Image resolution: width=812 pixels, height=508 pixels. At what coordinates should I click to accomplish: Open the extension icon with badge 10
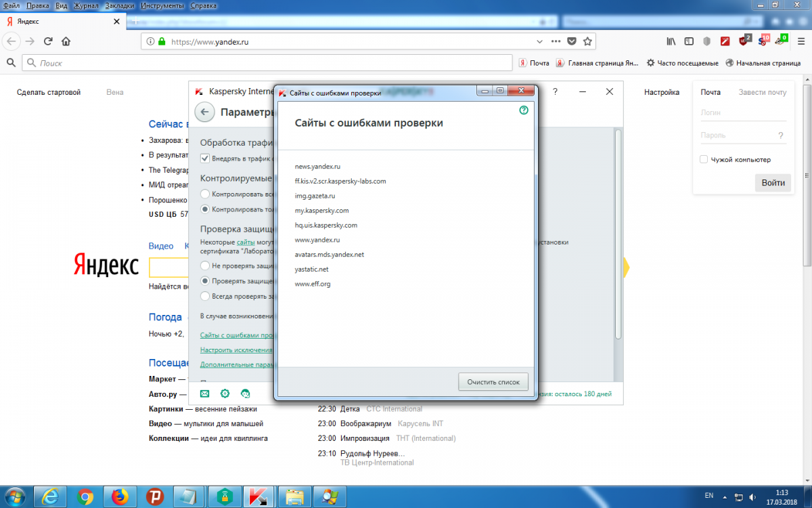[763, 40]
